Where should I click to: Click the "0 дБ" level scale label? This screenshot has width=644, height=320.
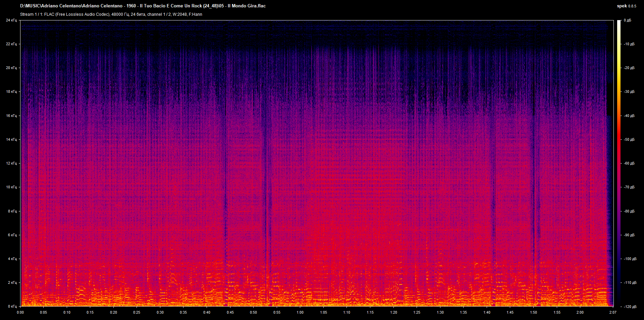point(628,20)
